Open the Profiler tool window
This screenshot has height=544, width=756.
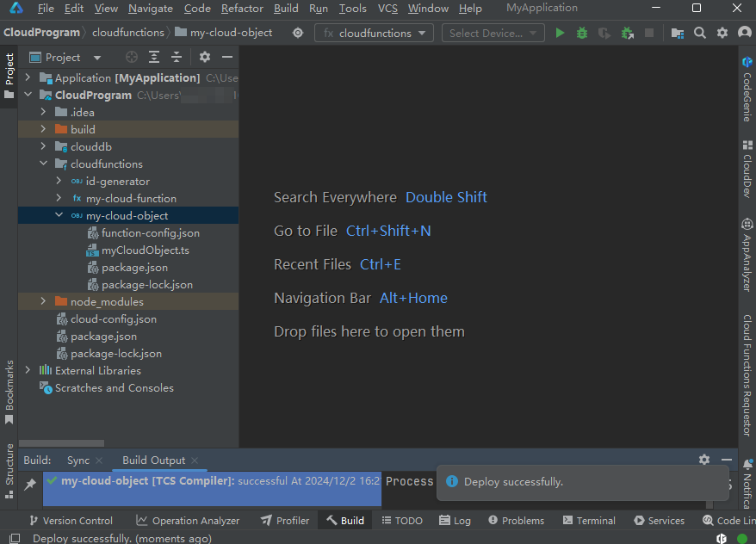click(x=288, y=521)
